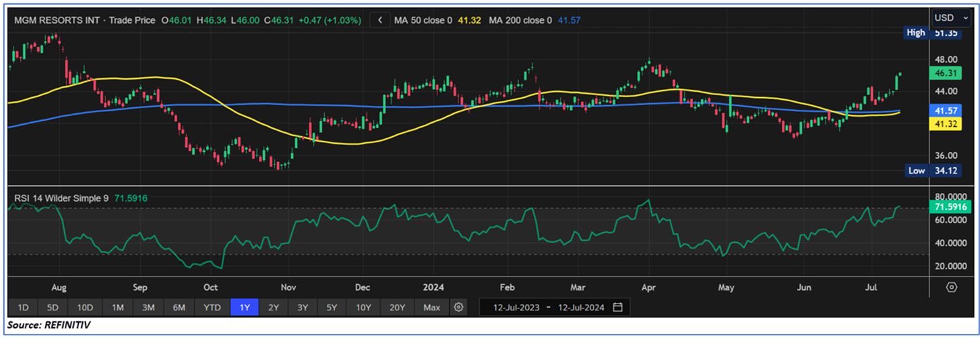
Task: Select the MA 50 close indicator label
Action: point(423,21)
